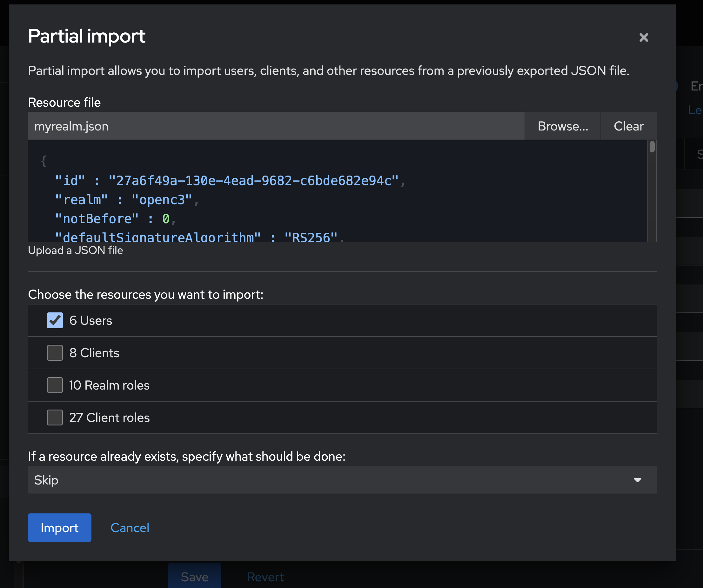
Task: Click the 'Upload a JSON file' helper text
Action: pyautogui.click(x=76, y=250)
